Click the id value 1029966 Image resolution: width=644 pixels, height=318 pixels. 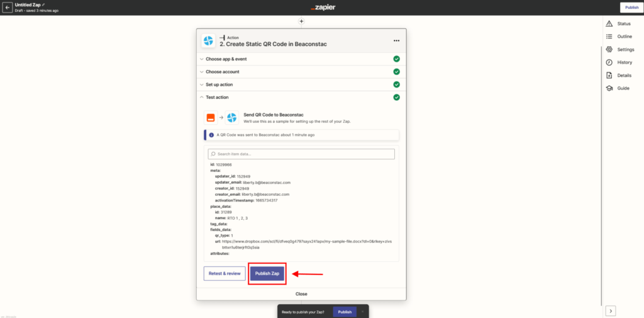pos(224,164)
